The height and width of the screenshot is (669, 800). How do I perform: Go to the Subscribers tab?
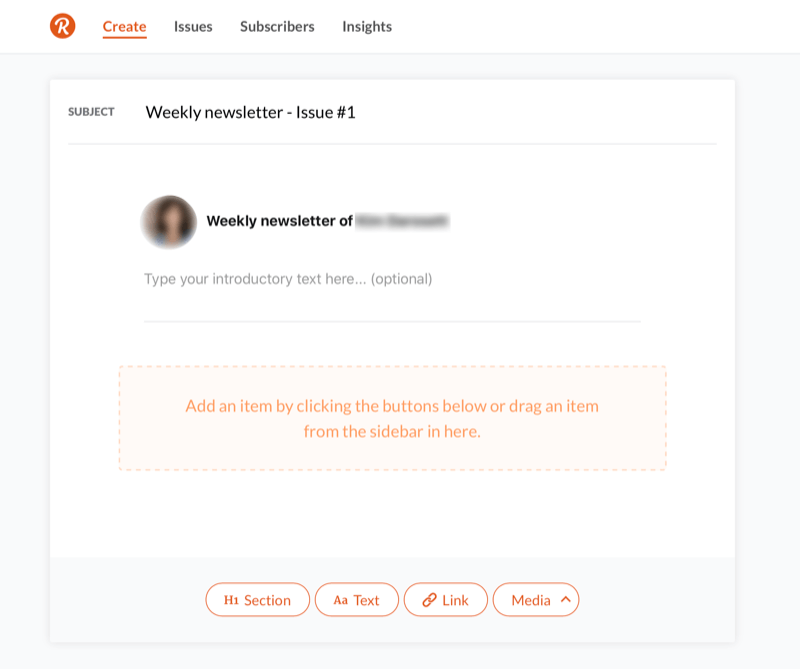pos(277,27)
